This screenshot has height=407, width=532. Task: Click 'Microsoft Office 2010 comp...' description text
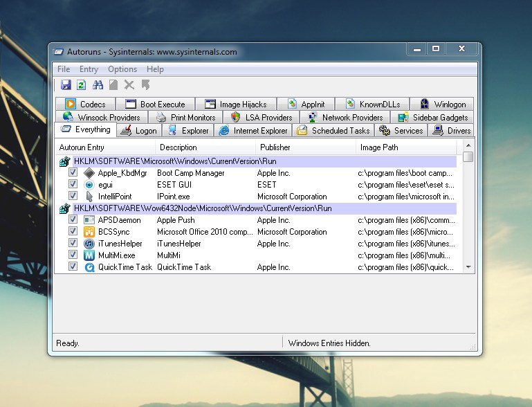click(205, 232)
